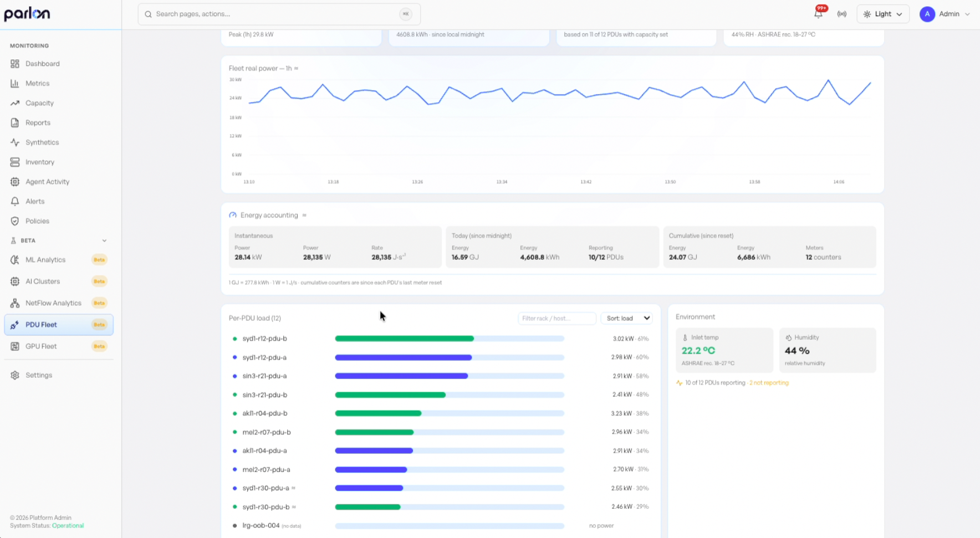Select the akl1-r04-pdu-a row name
Image resolution: width=980 pixels, height=538 pixels.
point(264,451)
